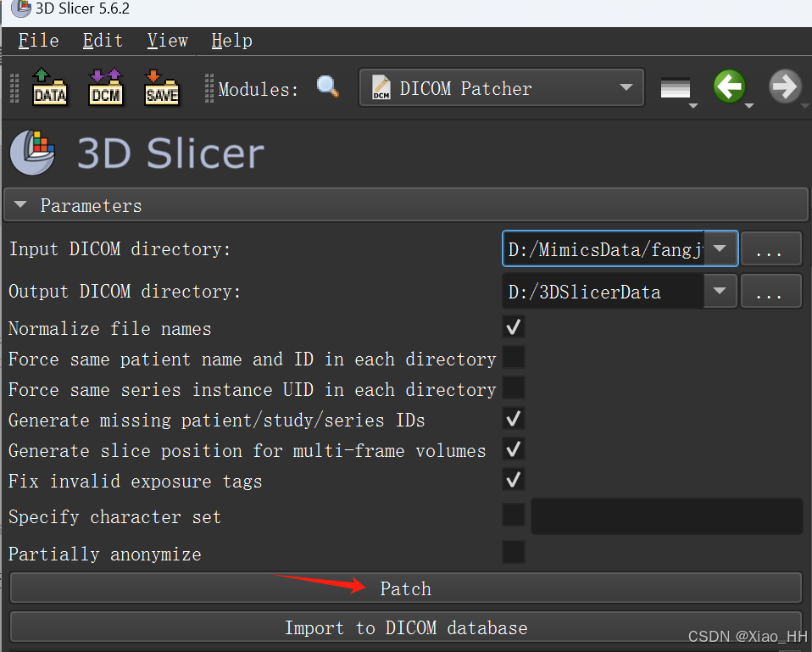Open the Help menu
This screenshot has height=652, width=812.
tap(232, 41)
